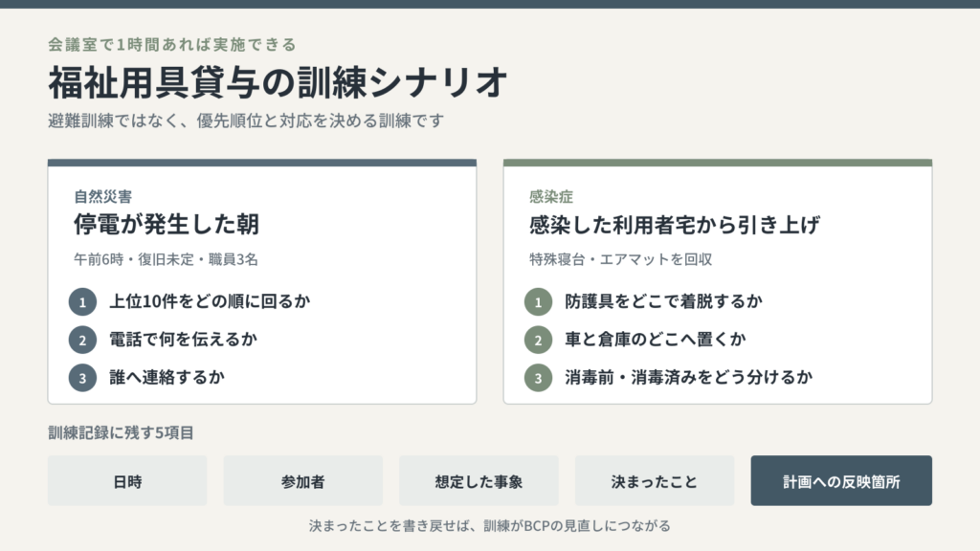Click the text 午前6時・復旧未定・職員3名
This screenshot has width=980, height=551.
166,259
